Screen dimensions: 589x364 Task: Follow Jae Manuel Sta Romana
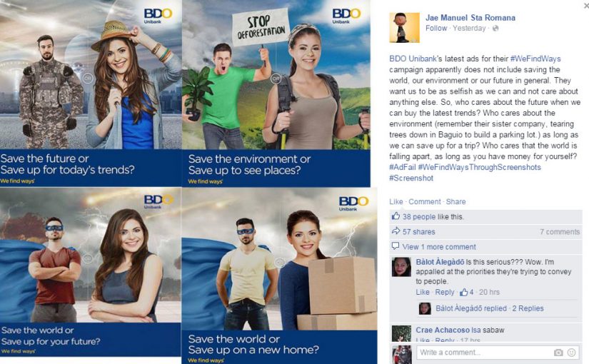(436, 28)
